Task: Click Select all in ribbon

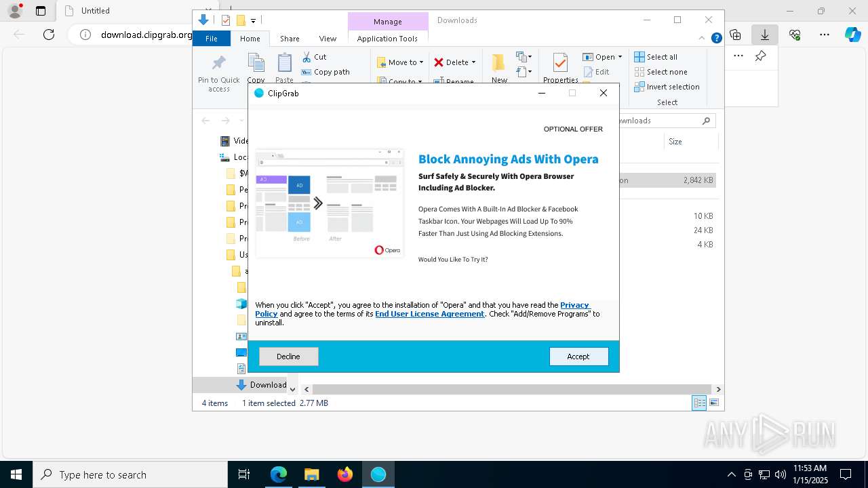Action: [656, 57]
